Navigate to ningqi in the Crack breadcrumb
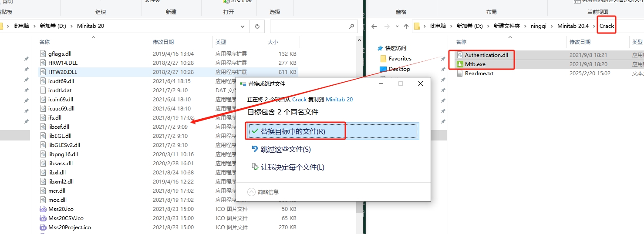The image size is (644, 234). [538, 26]
